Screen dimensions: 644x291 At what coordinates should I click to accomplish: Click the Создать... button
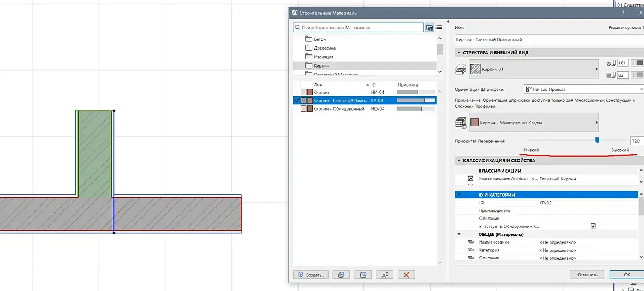(311, 275)
